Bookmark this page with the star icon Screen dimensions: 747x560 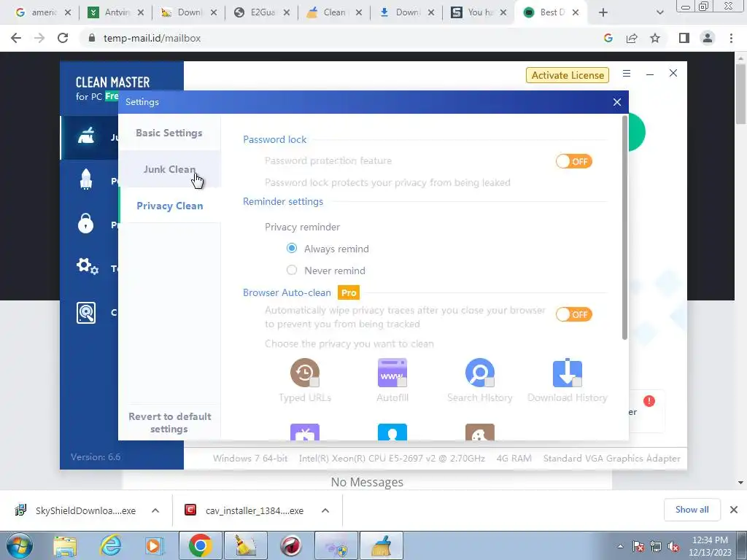pyautogui.click(x=655, y=38)
